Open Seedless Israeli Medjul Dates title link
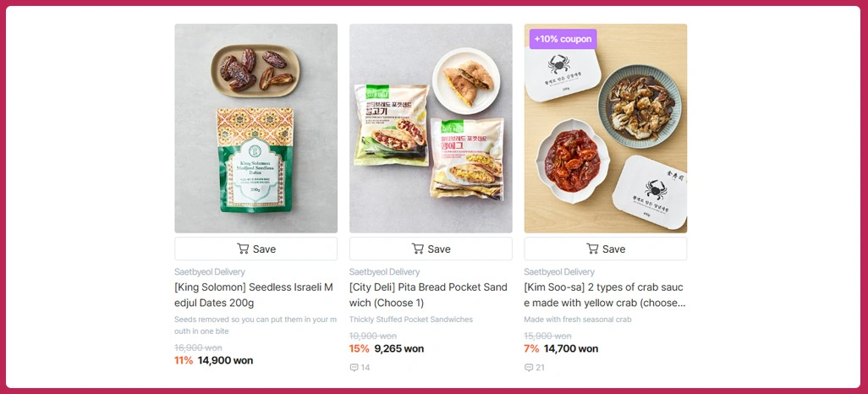The height and width of the screenshot is (394, 868). [x=255, y=294]
